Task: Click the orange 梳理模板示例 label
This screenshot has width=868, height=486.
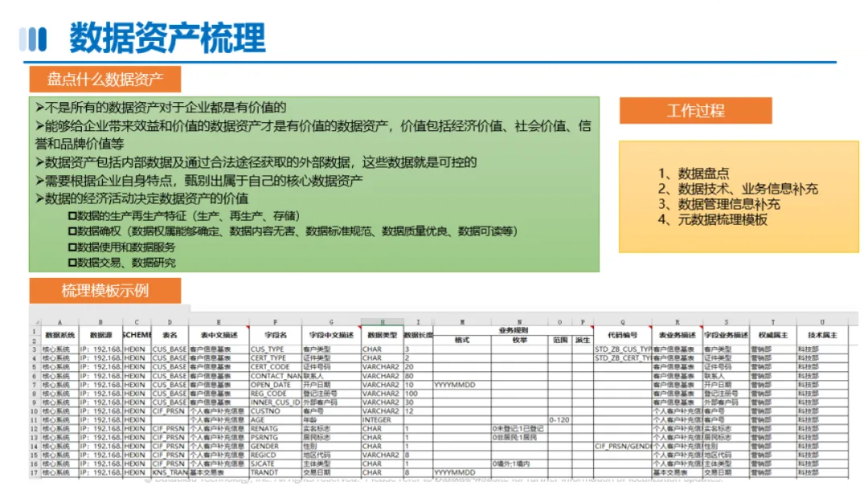Action: point(105,290)
